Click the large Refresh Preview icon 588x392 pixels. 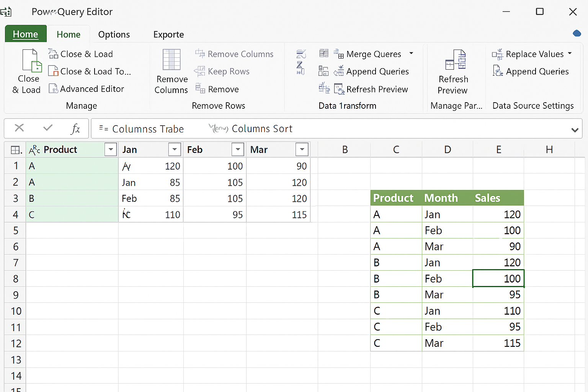456,60
